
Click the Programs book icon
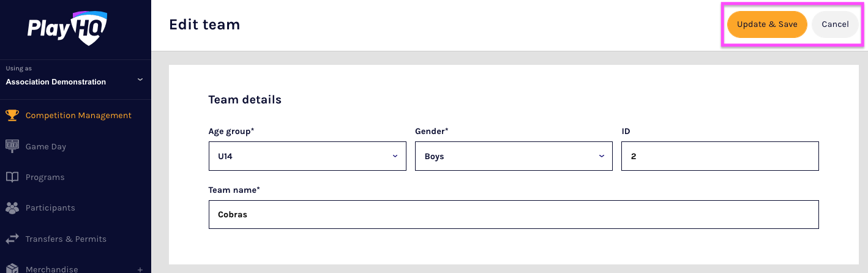coord(12,177)
